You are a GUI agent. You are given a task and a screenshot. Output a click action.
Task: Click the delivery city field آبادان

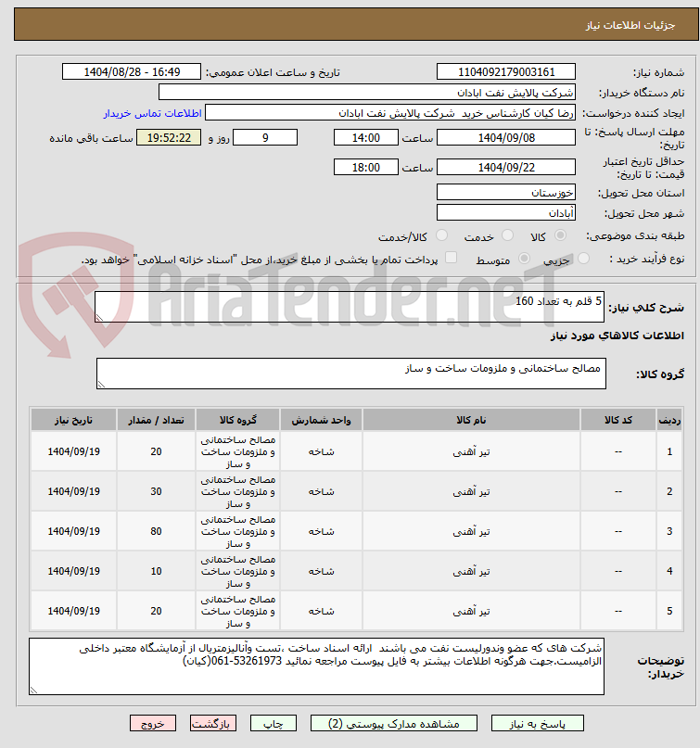point(506,213)
